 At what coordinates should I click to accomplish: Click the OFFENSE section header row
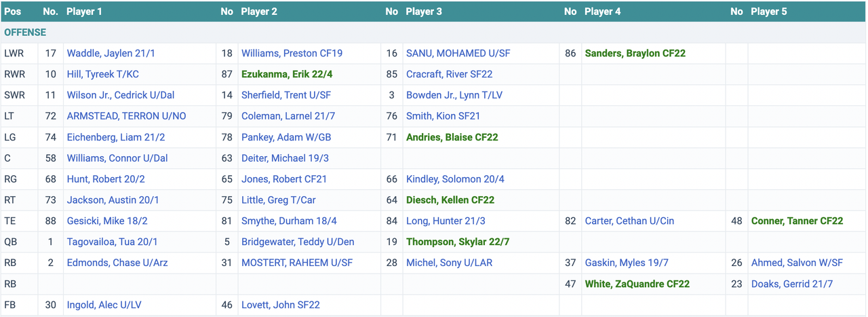click(x=25, y=33)
